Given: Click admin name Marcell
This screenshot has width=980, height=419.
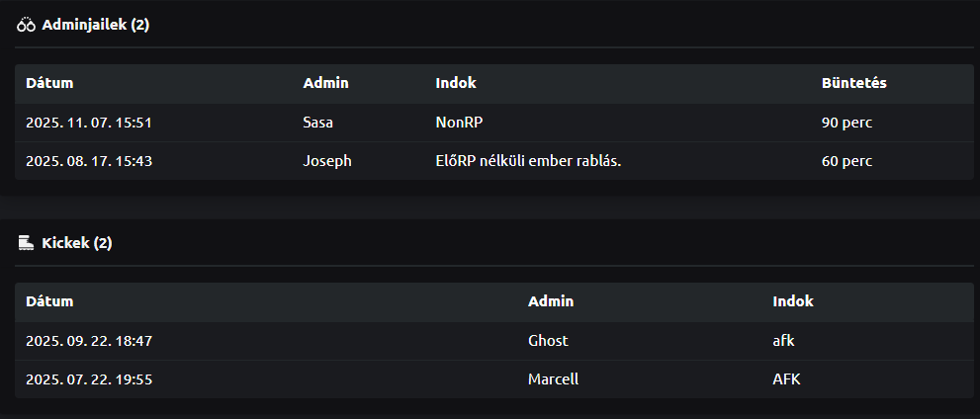Looking at the screenshot, I should click(553, 379).
